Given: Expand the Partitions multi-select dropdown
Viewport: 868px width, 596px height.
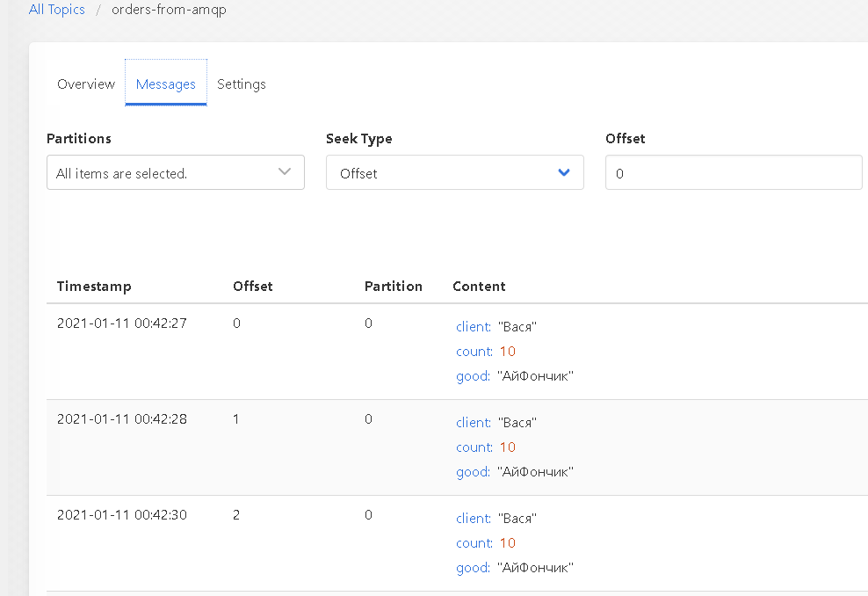Looking at the screenshot, I should point(175,173).
